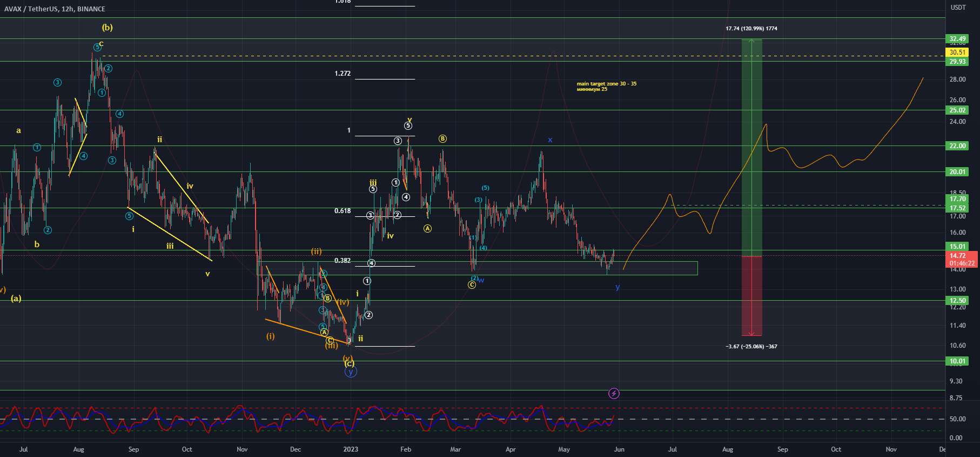The width and height of the screenshot is (980, 457).
Task: Click the Jun label on time axis
Action: coord(620,449)
